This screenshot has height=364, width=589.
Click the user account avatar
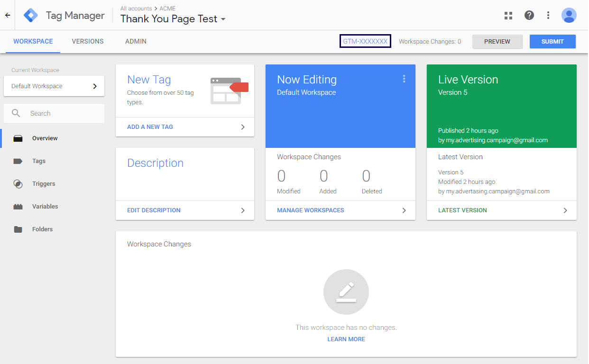(569, 15)
